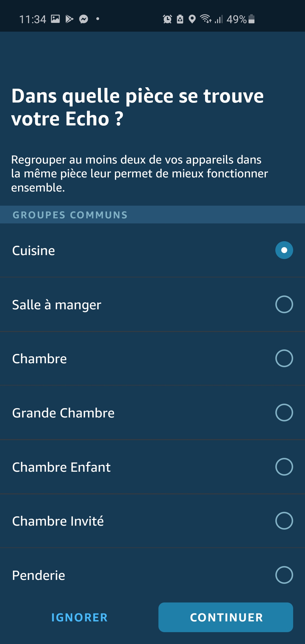The image size is (305, 644).
Task: Tap the IGNORER link to skip
Action: 79,617
